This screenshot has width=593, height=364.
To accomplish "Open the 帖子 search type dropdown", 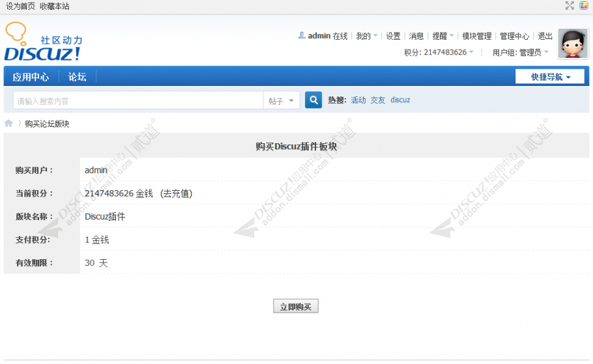I will 281,100.
